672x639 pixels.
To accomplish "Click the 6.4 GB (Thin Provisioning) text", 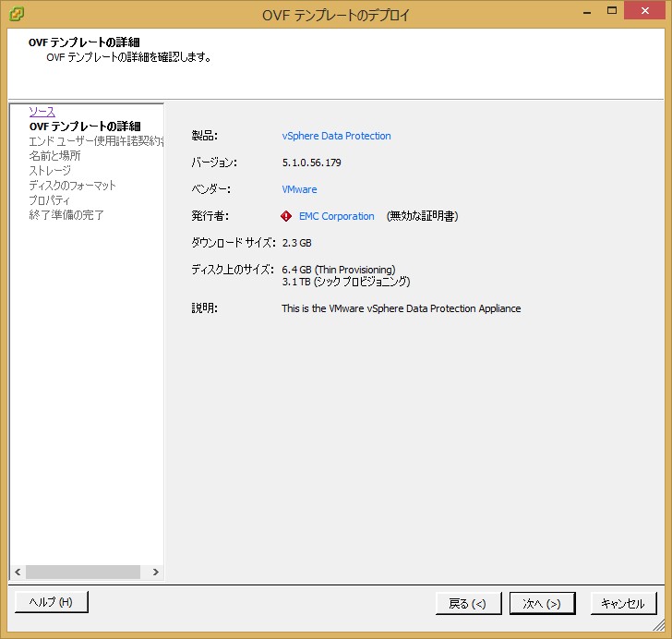I will [339, 270].
